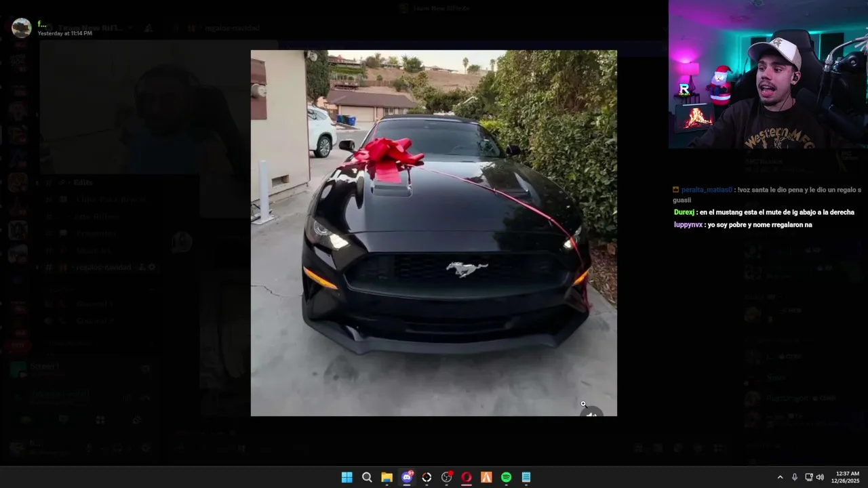Open the orange FiveM taskbar icon
This screenshot has height=488, width=868.
point(486,477)
